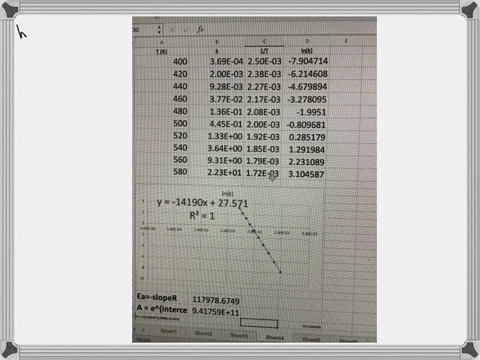The width and height of the screenshot is (480, 360).
Task: Select the cell 1.33E+00
Action: pos(225,136)
